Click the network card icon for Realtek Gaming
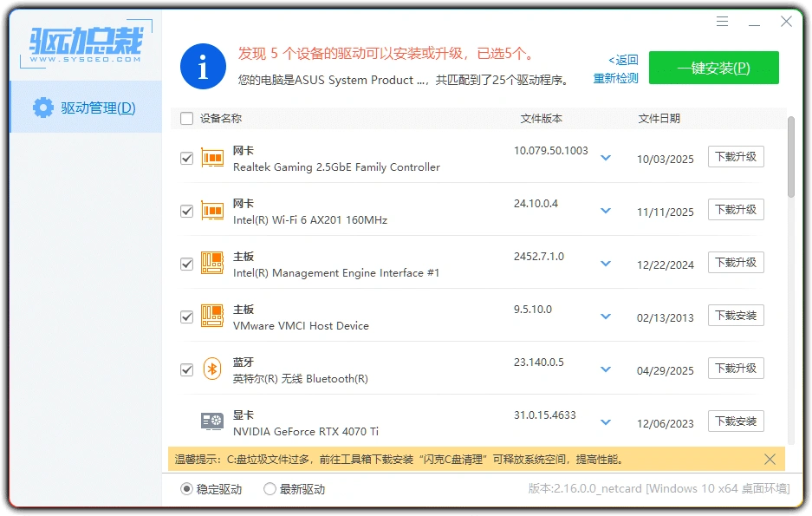 [212, 158]
